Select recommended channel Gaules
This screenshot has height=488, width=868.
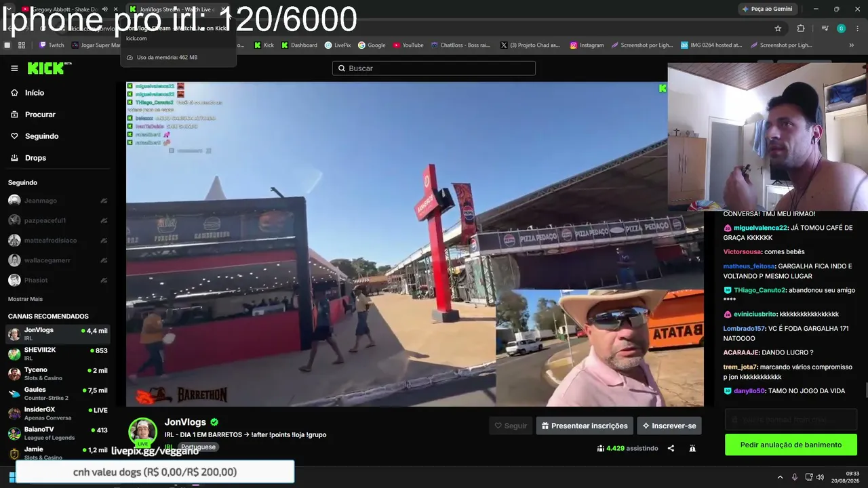point(58,393)
